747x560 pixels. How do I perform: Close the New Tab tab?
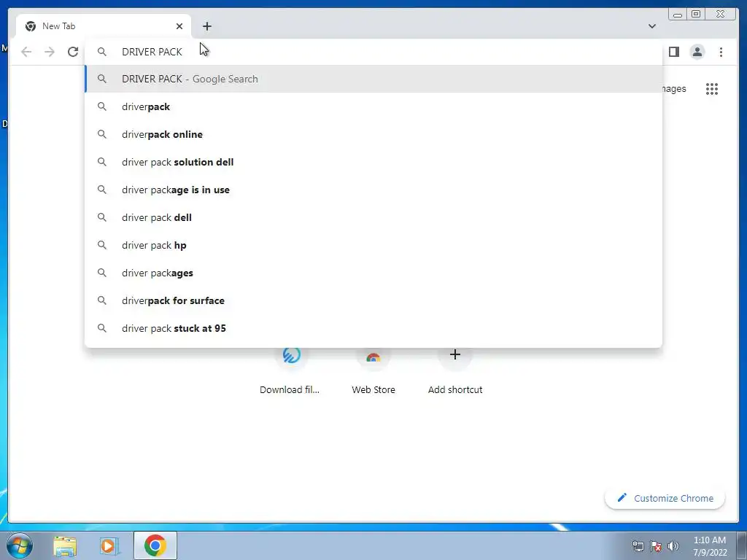coord(179,26)
